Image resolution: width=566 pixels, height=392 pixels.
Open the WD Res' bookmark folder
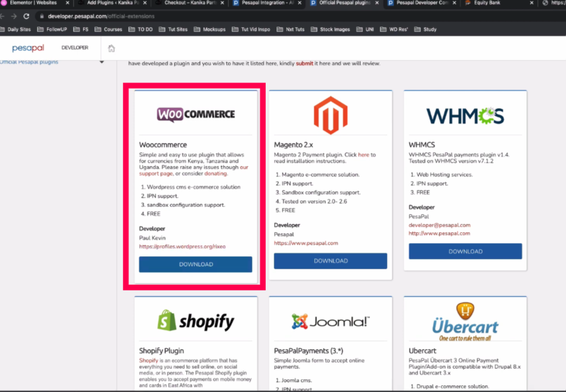(x=394, y=29)
